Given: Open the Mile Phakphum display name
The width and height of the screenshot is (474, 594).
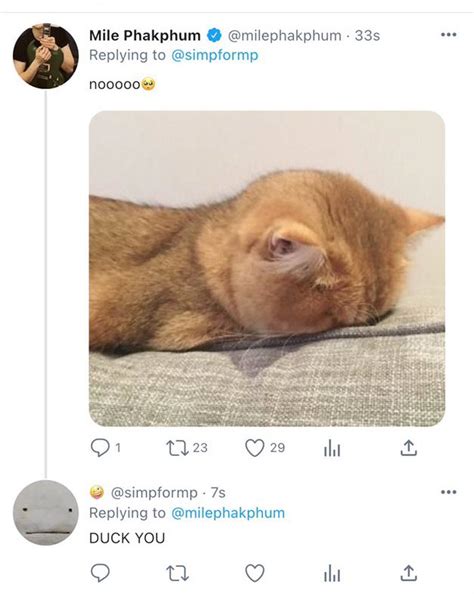Looking at the screenshot, I should 145,36.
